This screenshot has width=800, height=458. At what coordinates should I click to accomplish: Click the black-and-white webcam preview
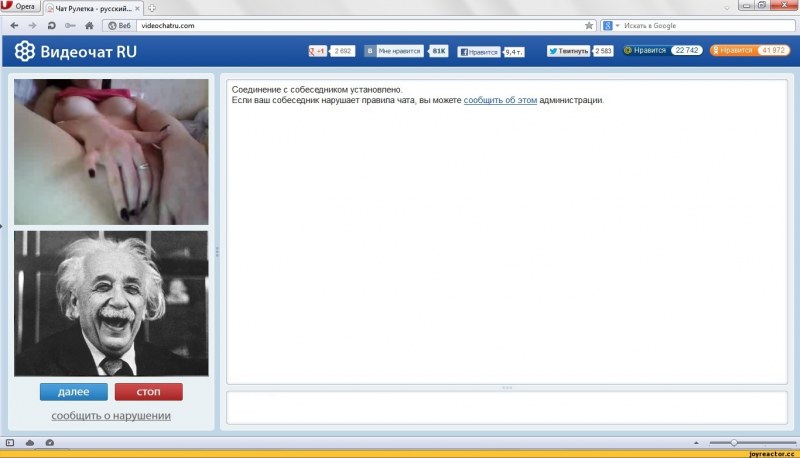point(111,303)
